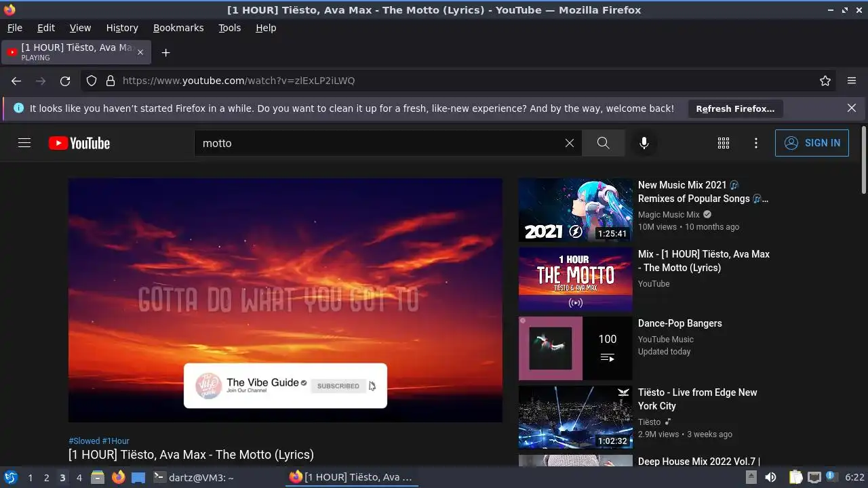Open the network connection tray icon
Viewport: 868px width, 488px height.
[x=814, y=477]
